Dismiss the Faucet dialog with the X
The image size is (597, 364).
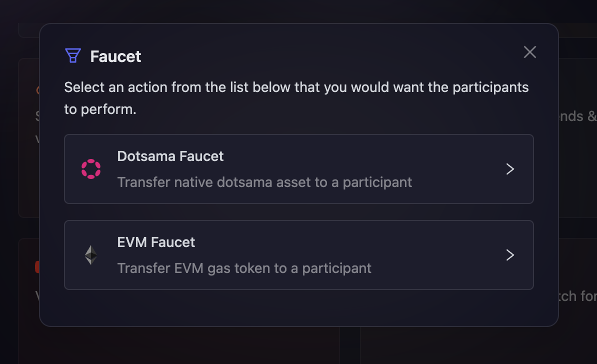[x=529, y=52]
